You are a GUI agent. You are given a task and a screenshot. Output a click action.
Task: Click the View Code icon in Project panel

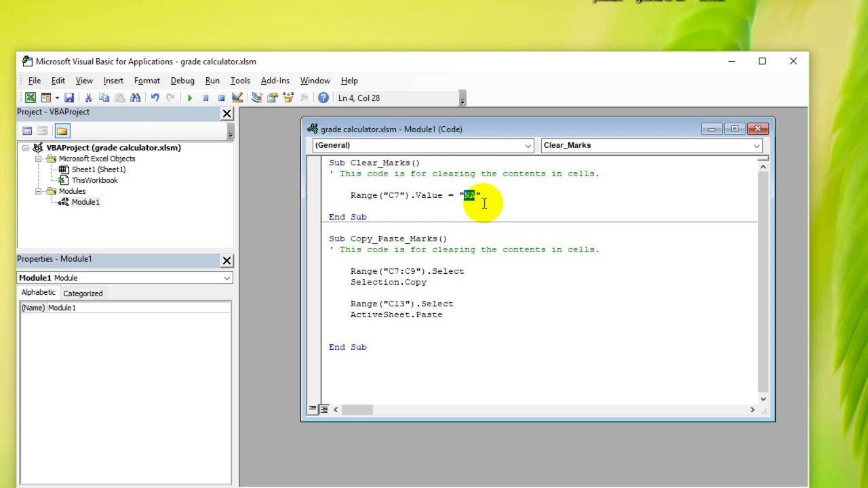point(27,131)
